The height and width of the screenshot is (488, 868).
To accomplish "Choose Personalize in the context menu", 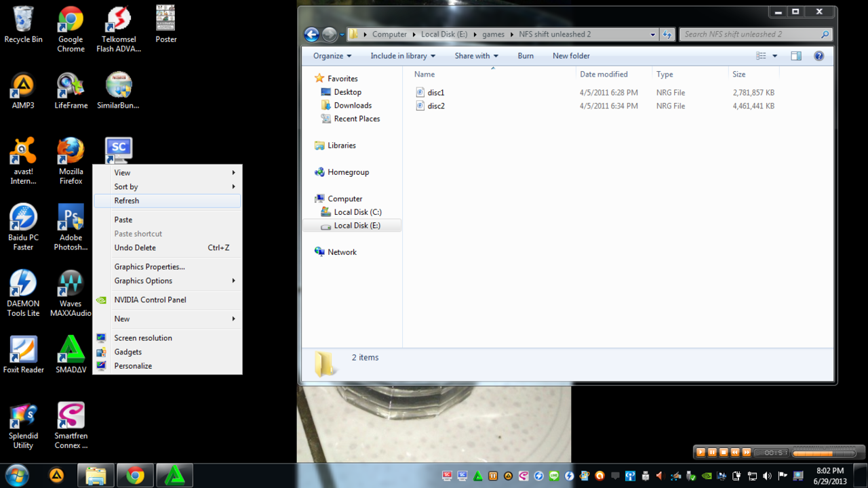I will click(167, 367).
